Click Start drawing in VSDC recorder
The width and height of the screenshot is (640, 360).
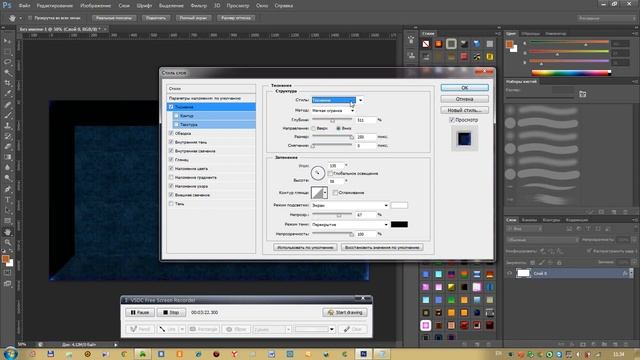[345, 312]
